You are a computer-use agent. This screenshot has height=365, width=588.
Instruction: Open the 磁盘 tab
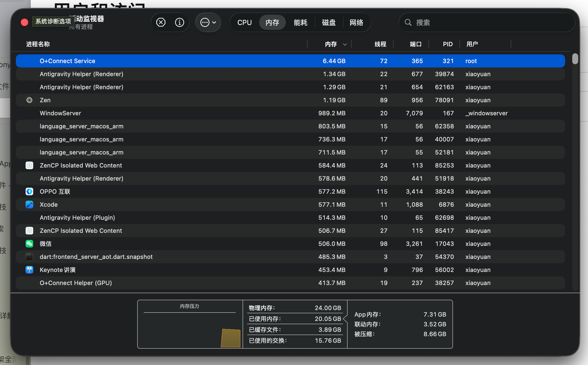(329, 23)
